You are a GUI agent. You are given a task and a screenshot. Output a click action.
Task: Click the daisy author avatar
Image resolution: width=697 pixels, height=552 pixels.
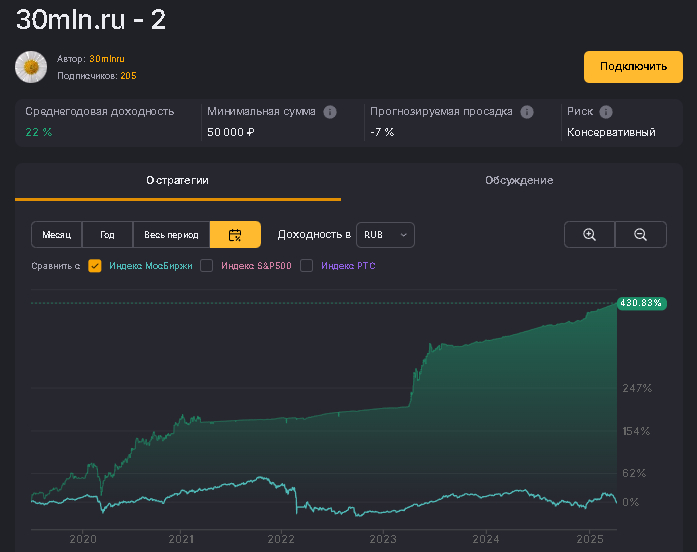(x=31, y=67)
